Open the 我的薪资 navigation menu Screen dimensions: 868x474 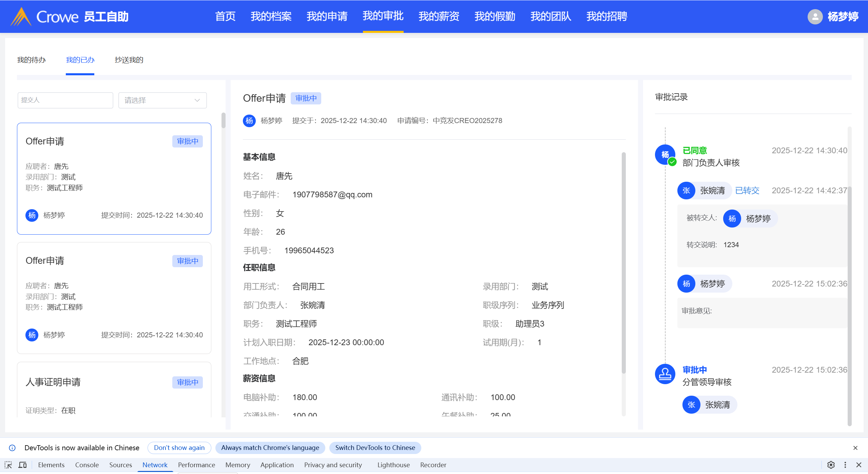coord(439,16)
